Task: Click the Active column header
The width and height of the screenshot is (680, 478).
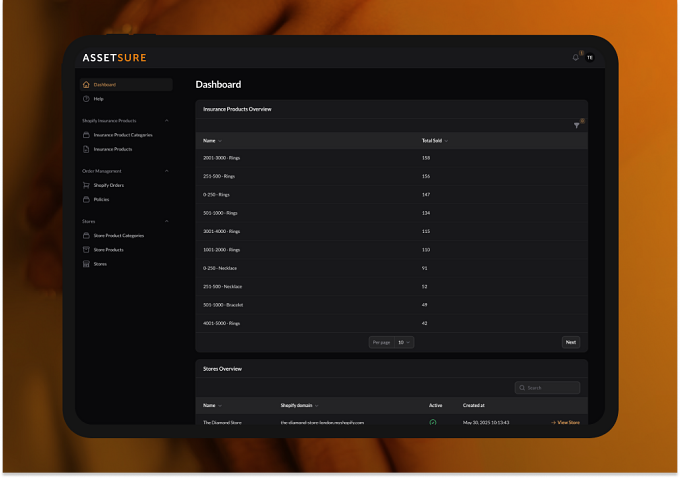Action: pos(435,406)
